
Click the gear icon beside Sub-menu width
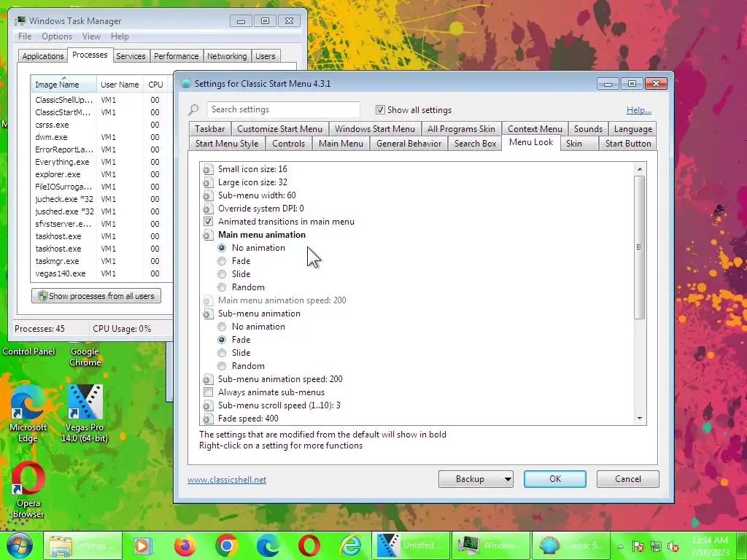(x=208, y=195)
